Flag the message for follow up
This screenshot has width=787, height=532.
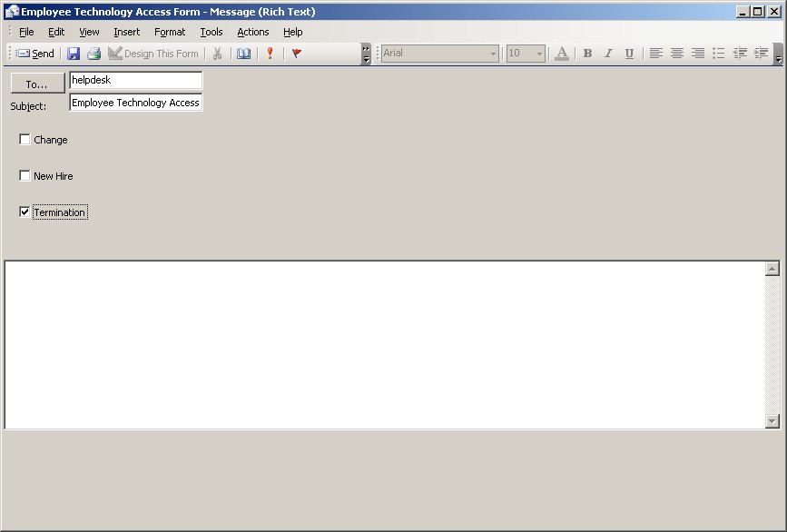pyautogui.click(x=297, y=54)
